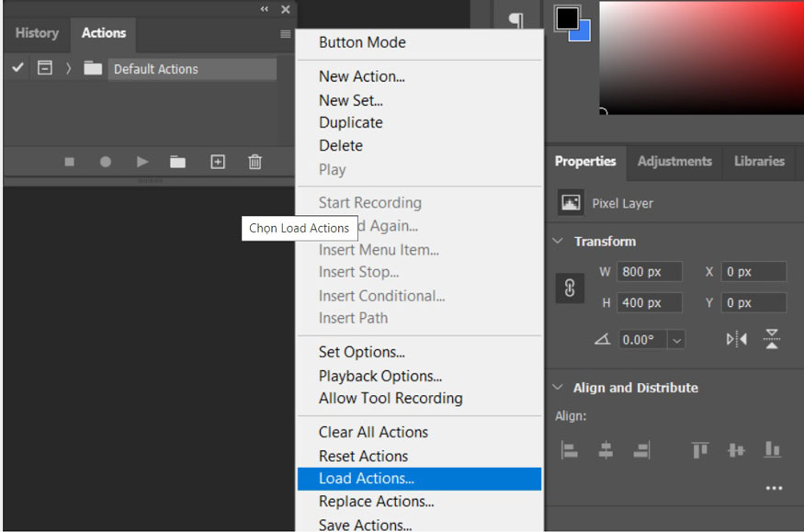Begin recording a new action

106,162
